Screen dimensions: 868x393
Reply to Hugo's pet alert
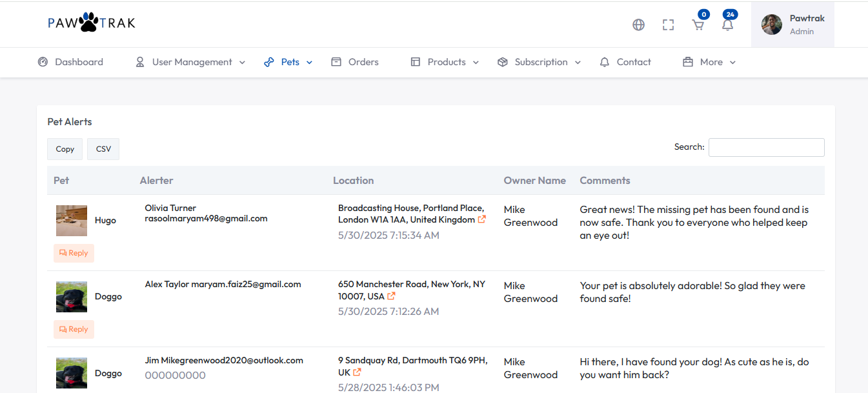74,253
